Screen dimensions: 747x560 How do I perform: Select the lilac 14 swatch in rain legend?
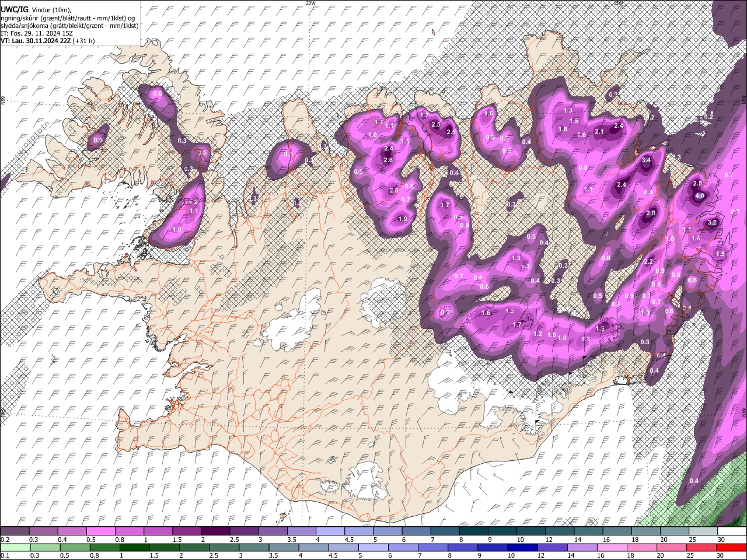582,548
